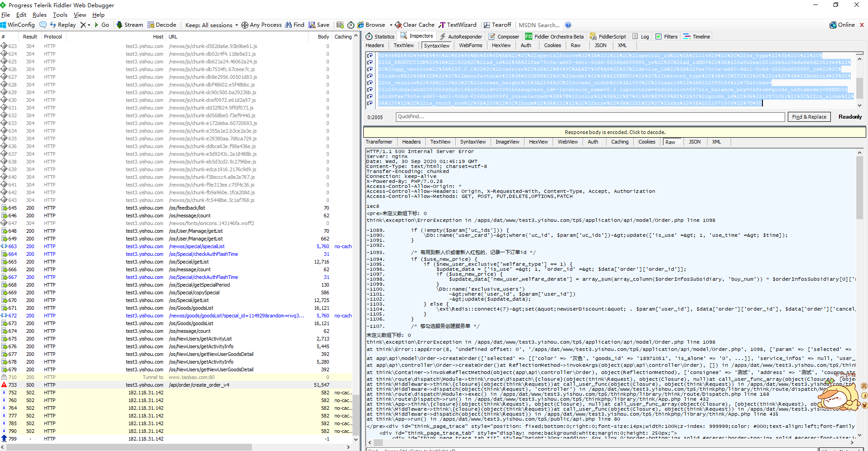Select the response WebView tab
Screen dimensions: 868x451
(x=568, y=142)
